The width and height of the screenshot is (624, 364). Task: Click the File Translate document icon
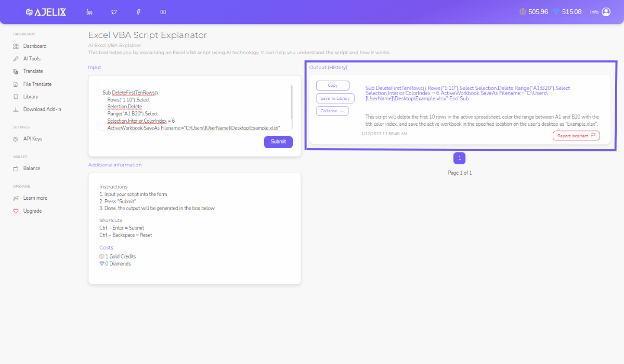[16, 84]
